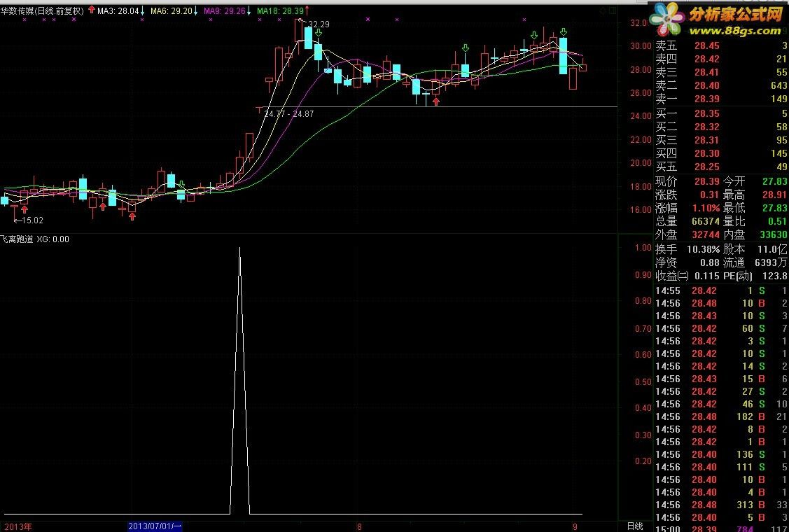Click the 卖三 28.41 order book row
Screen dimensions: 789x532
click(x=721, y=72)
